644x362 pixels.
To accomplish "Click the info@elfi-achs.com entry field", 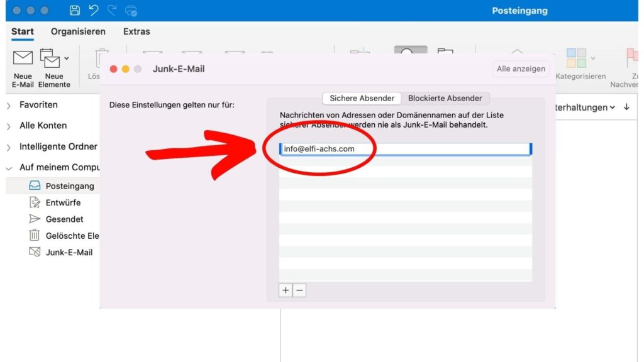I will click(405, 149).
